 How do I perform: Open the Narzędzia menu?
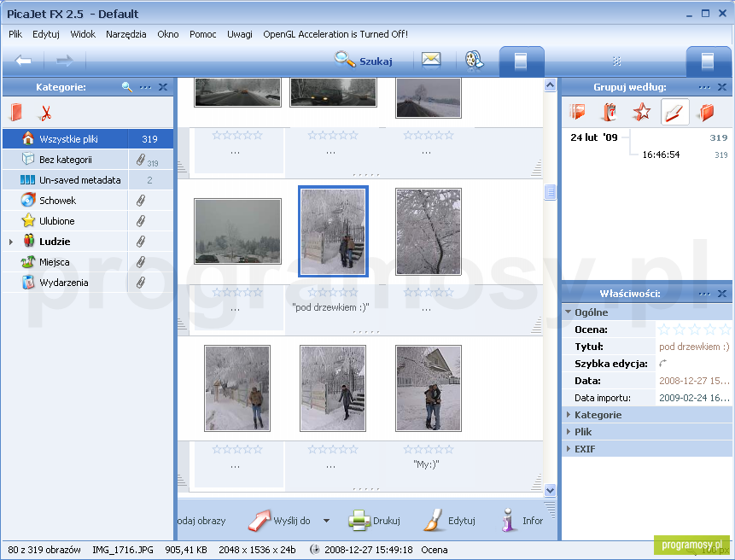point(126,34)
